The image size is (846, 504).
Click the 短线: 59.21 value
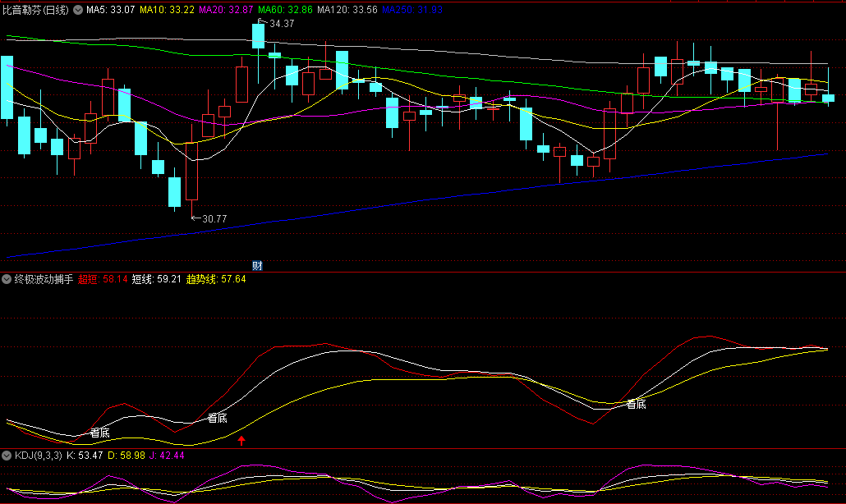[156, 279]
